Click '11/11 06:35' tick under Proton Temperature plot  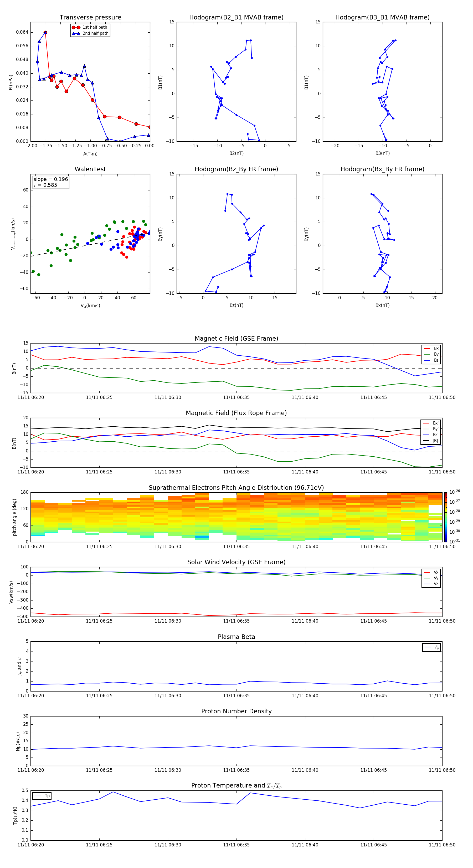click(x=236, y=845)
